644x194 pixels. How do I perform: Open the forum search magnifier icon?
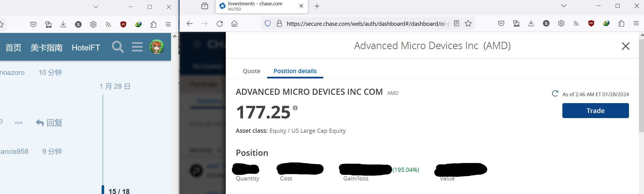pyautogui.click(x=118, y=47)
